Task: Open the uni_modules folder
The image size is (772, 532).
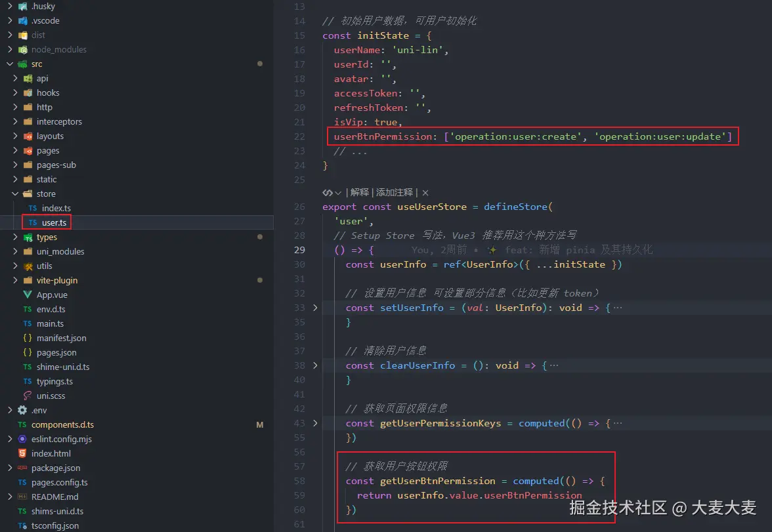Action: tap(60, 251)
